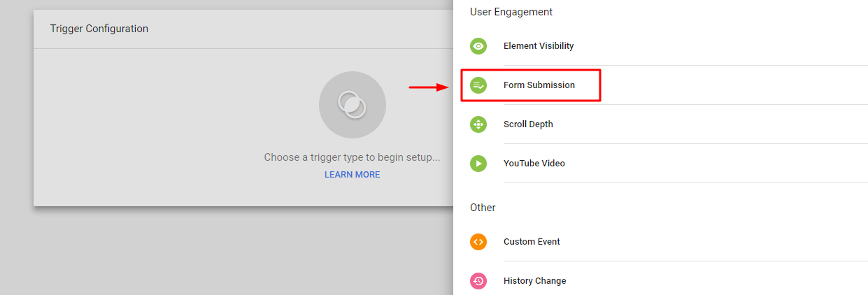Pick the Scroll Depth trigger label
This screenshot has height=295, width=868.
(x=528, y=124)
